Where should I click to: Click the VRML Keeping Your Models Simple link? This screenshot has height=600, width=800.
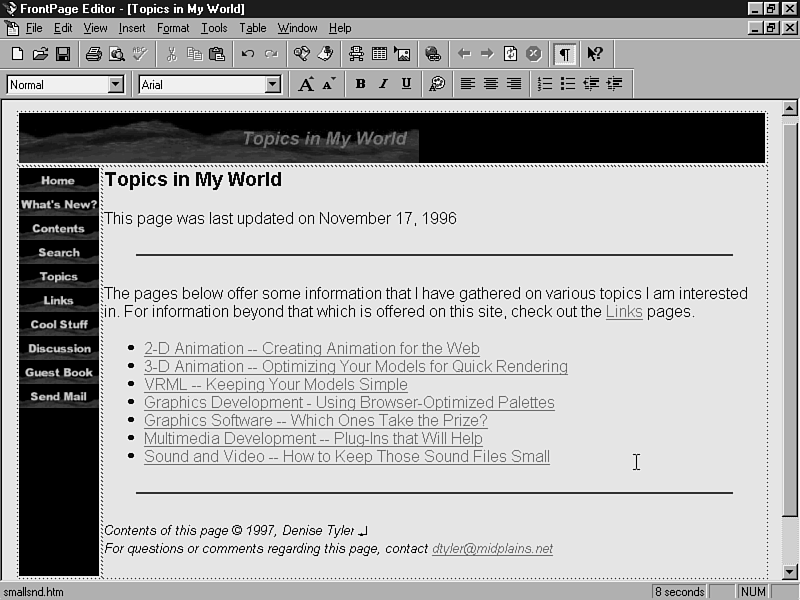coord(275,385)
